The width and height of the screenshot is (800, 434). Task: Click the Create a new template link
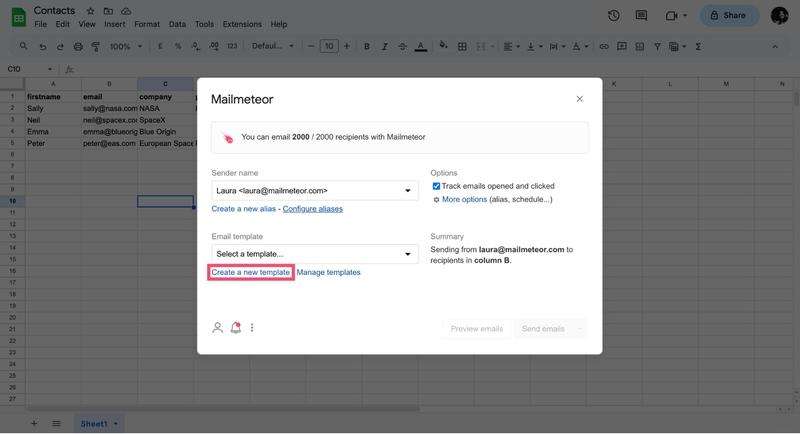click(x=251, y=272)
